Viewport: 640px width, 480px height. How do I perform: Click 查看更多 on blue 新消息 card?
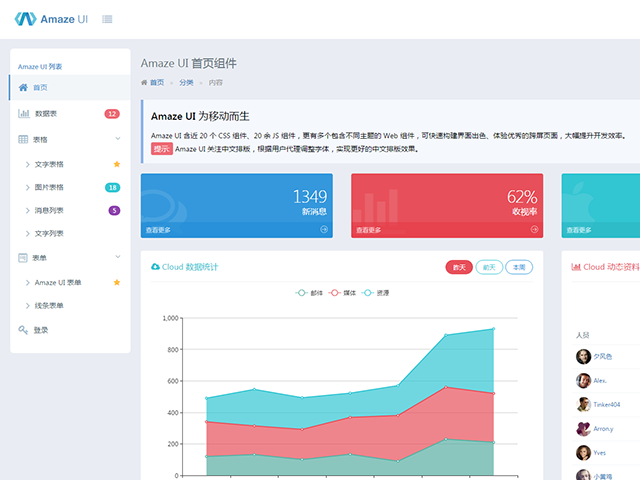point(158,230)
